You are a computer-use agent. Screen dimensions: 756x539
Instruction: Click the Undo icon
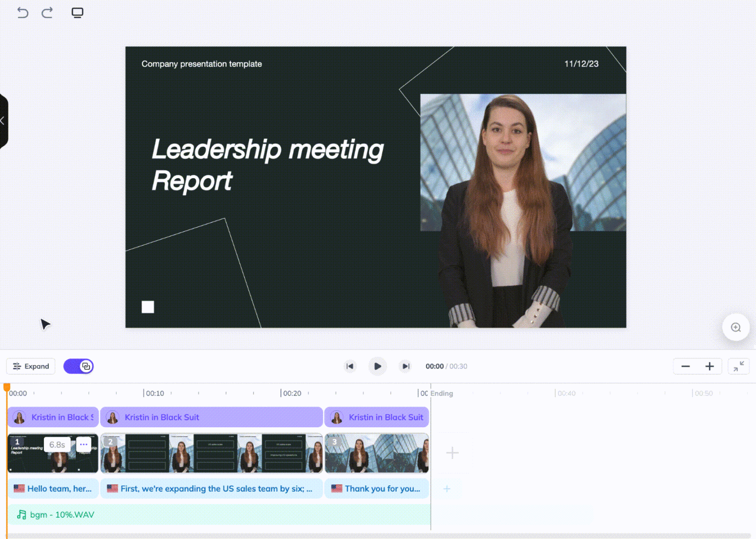tap(23, 12)
